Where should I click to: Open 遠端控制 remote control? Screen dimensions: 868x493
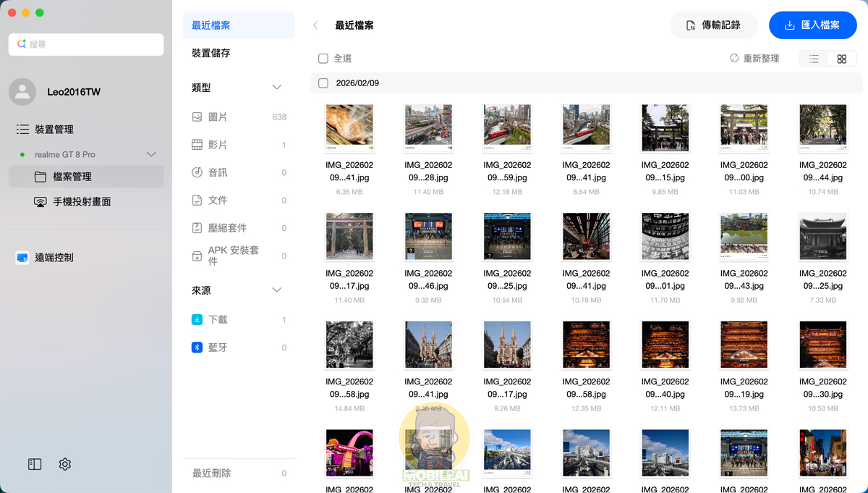pyautogui.click(x=45, y=258)
